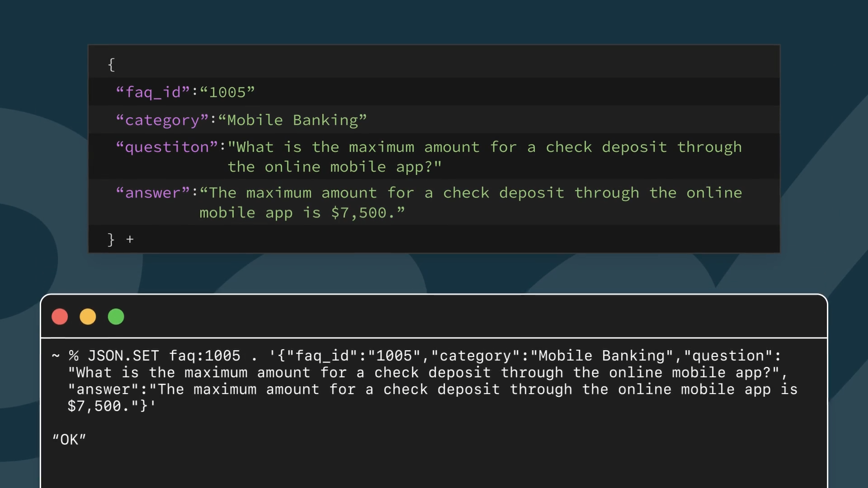Screen dimensions: 868x488
Task: Click the "OK" response in terminal
Action: (x=69, y=440)
